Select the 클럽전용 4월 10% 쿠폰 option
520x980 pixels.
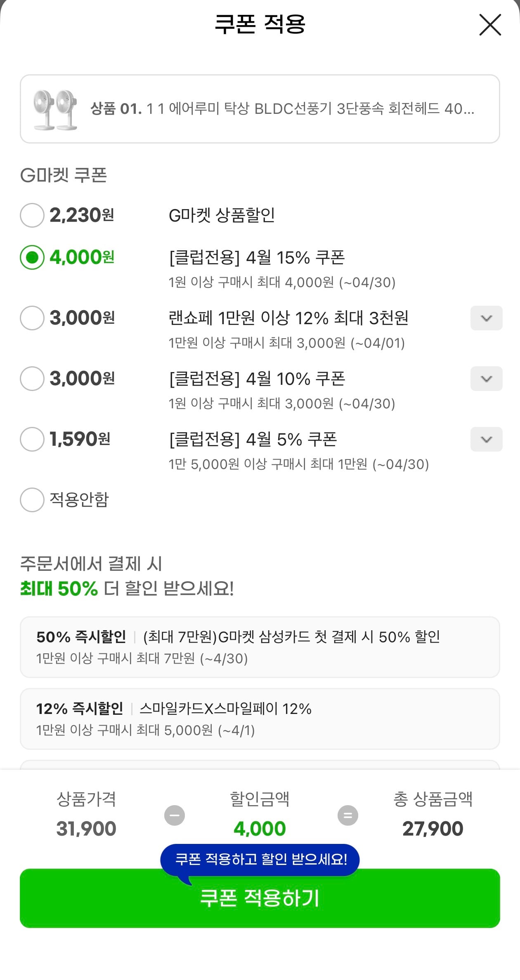[x=31, y=379]
